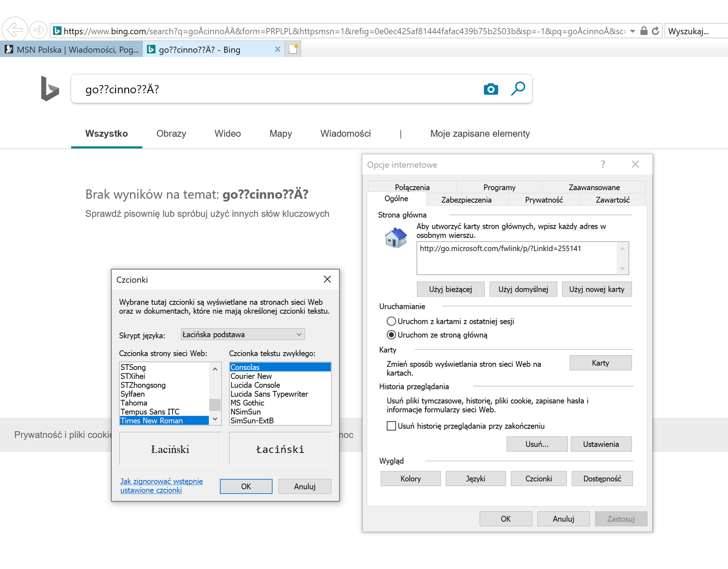The width and height of the screenshot is (728, 569).
Task: Click the Bing favicon in address bar
Action: [57, 31]
